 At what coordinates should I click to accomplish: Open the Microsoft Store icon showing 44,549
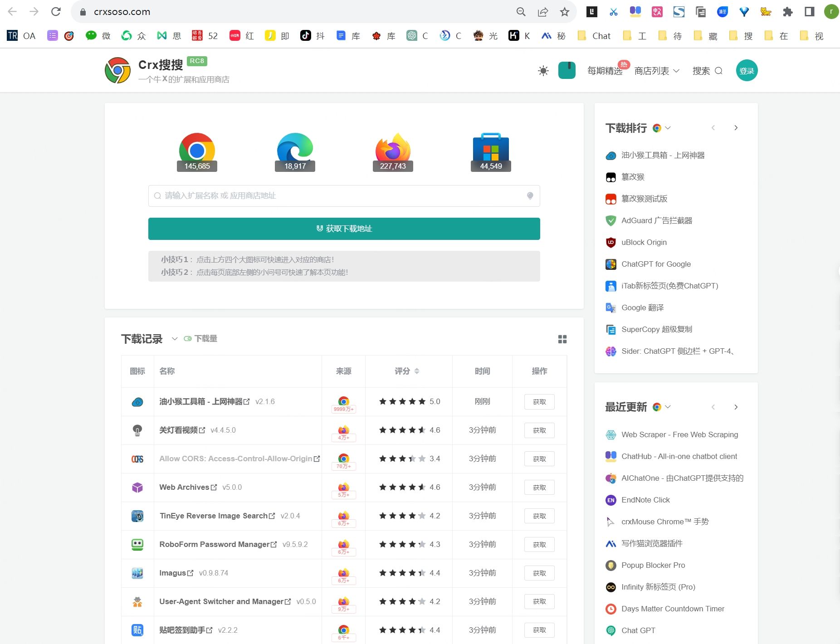491,151
